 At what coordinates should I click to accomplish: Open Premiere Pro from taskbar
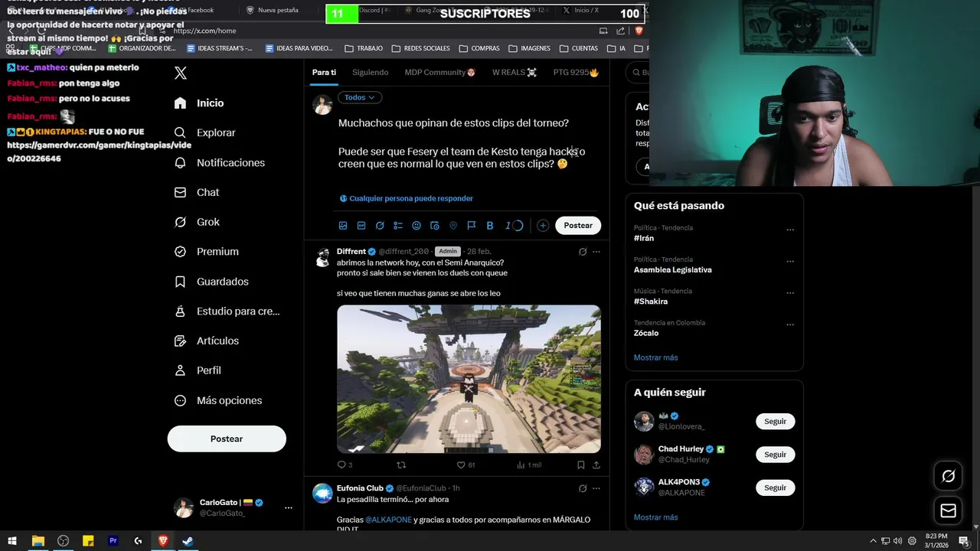(x=113, y=541)
